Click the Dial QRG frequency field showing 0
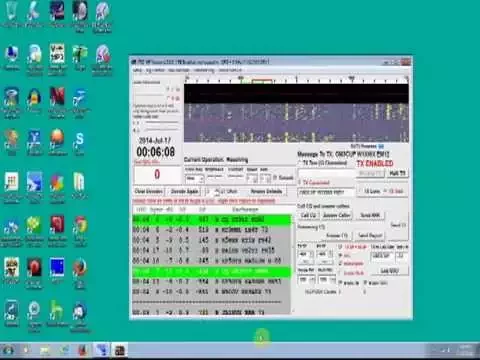Screen dimensions: 480x360 pos(157,174)
